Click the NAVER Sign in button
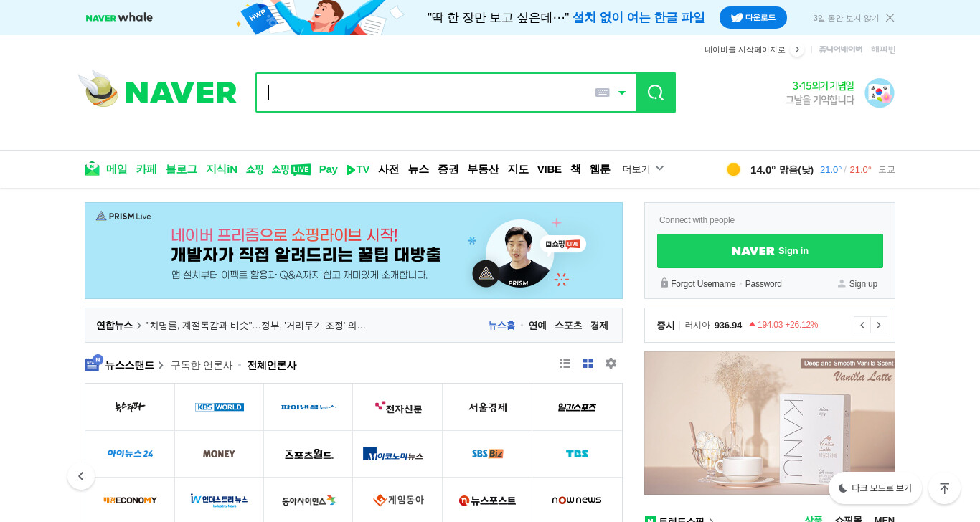 tap(770, 251)
